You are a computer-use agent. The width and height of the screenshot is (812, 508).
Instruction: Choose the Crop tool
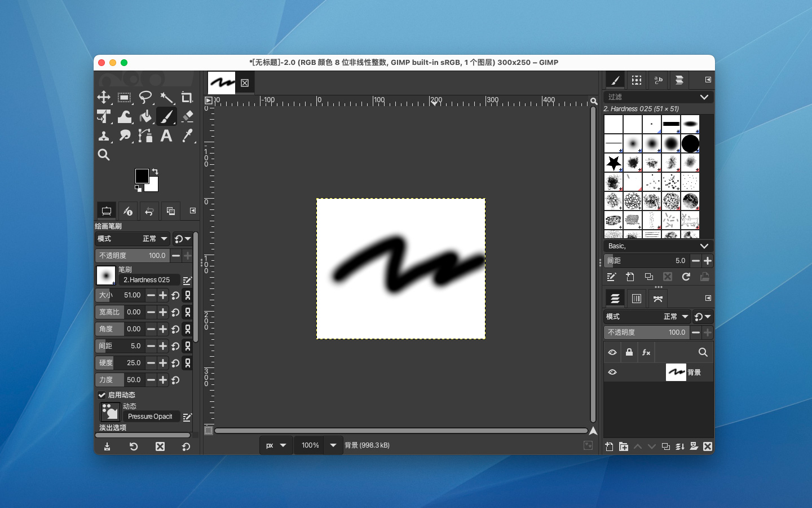187,97
